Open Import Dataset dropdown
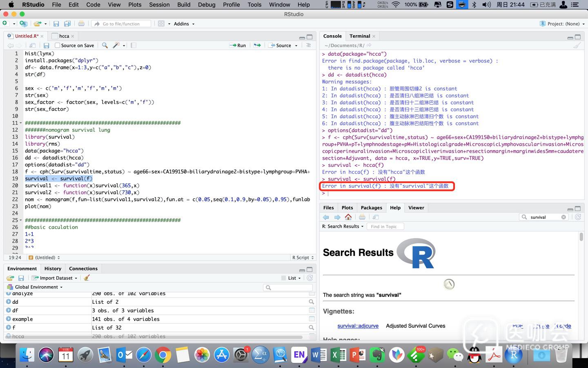588x368 pixels. click(55, 278)
